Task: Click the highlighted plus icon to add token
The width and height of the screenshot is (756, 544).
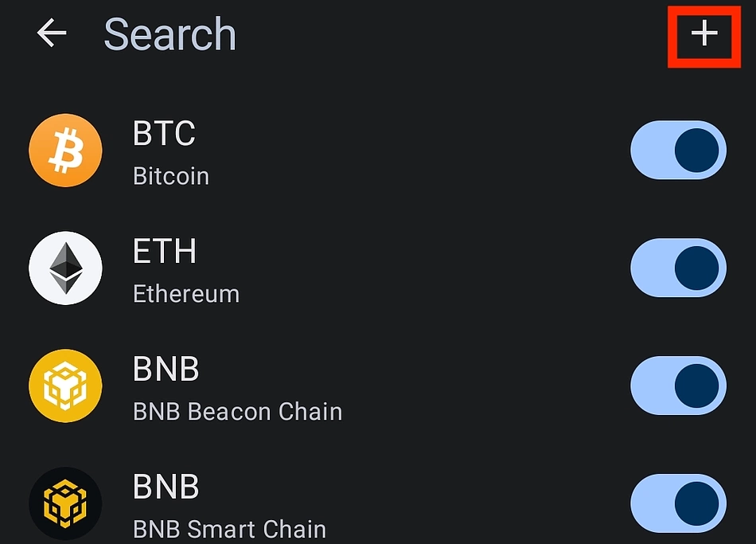Action: point(703,35)
